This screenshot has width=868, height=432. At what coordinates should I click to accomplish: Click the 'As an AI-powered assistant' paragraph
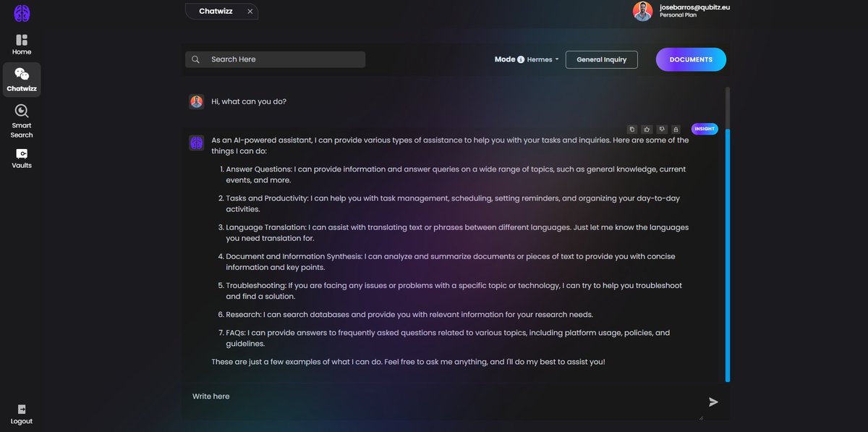click(x=450, y=145)
